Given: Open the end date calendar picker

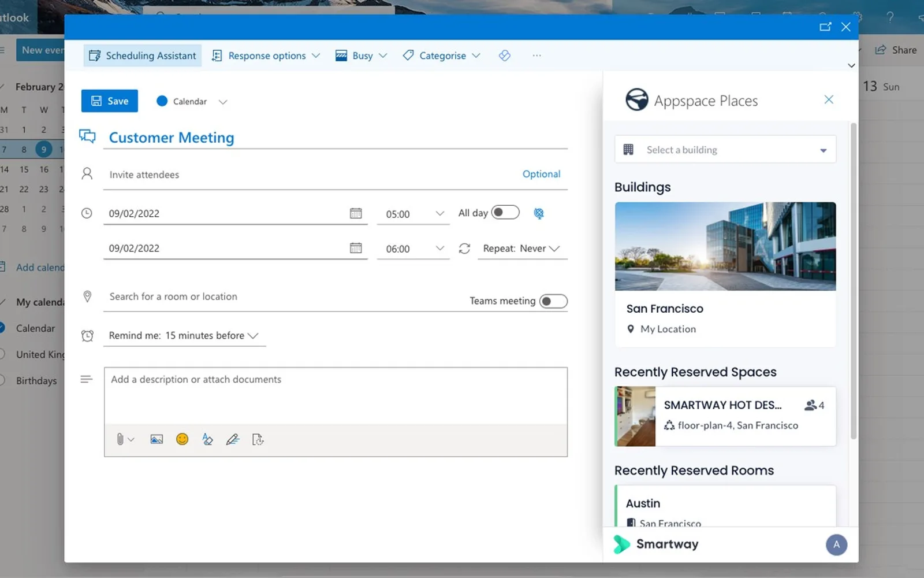Looking at the screenshot, I should 356,248.
